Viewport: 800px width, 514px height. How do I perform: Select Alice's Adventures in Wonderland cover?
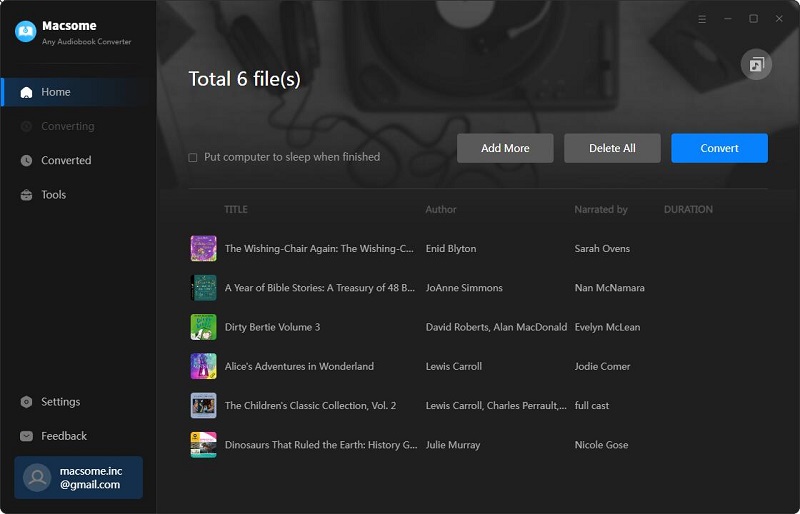coord(204,366)
